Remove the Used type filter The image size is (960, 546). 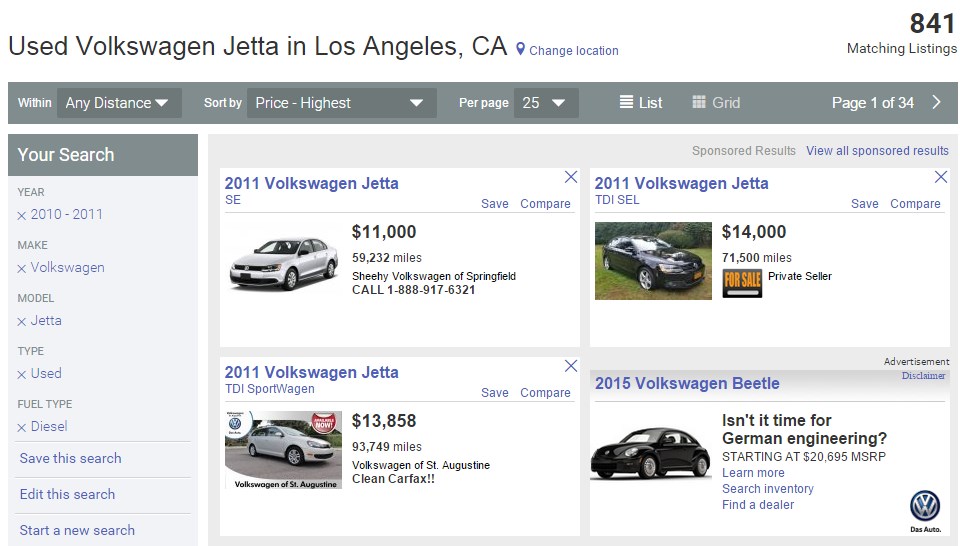click(x=21, y=375)
